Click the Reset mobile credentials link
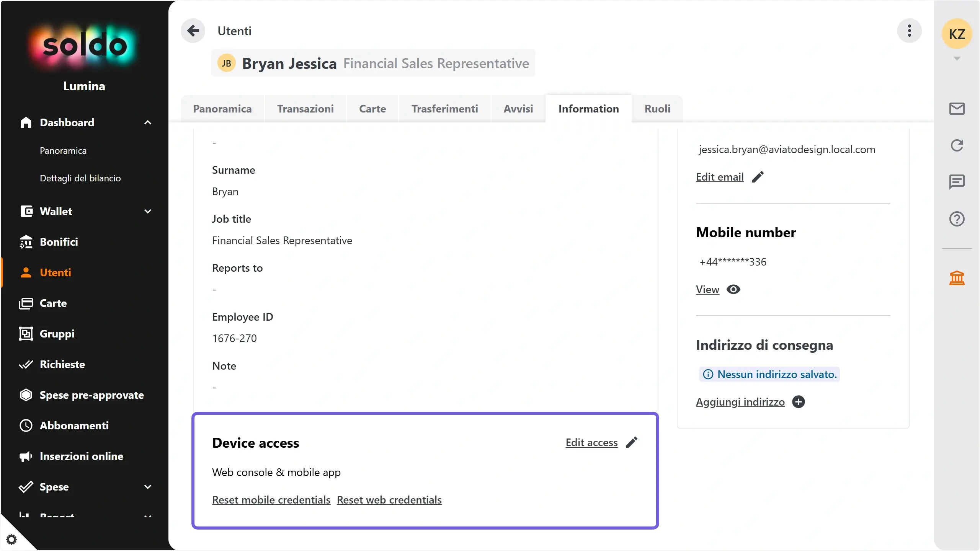Screen dimensions: 980x551 click(271, 500)
